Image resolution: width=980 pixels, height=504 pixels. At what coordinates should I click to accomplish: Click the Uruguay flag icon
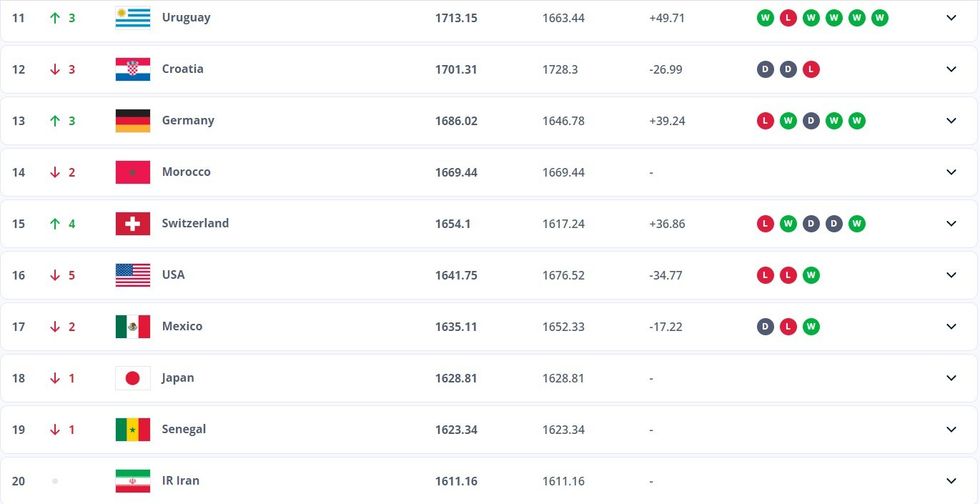(133, 18)
